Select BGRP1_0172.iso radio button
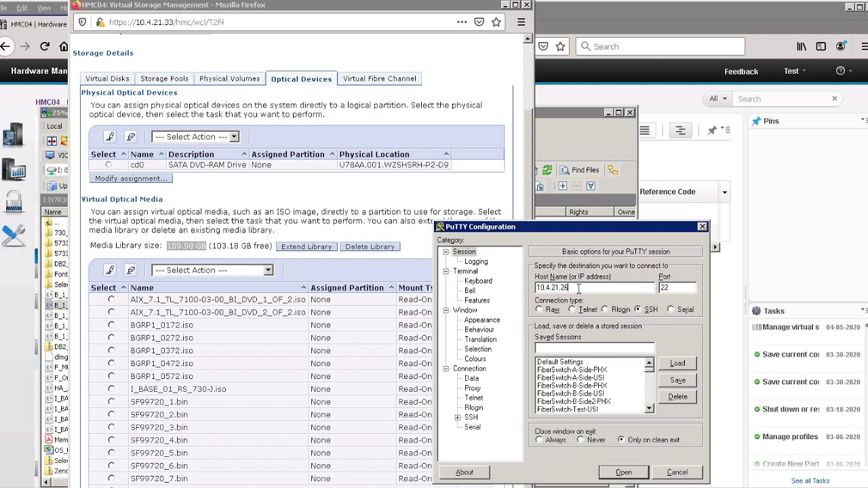 point(111,325)
